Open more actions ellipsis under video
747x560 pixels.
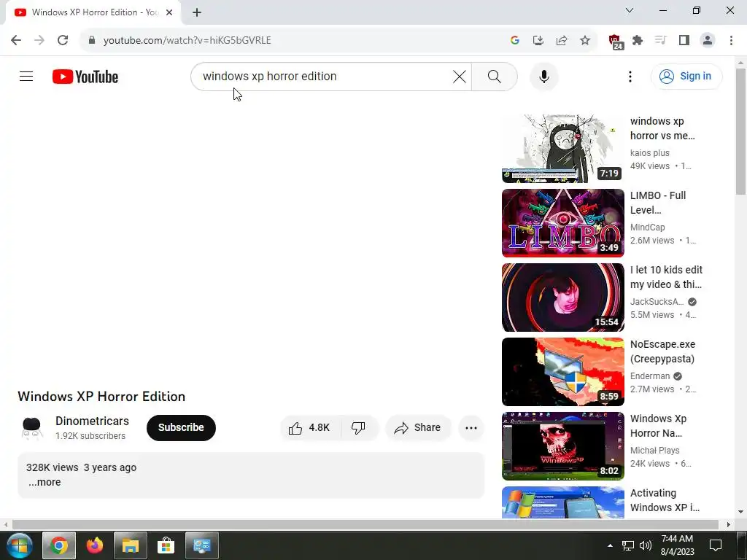(471, 427)
